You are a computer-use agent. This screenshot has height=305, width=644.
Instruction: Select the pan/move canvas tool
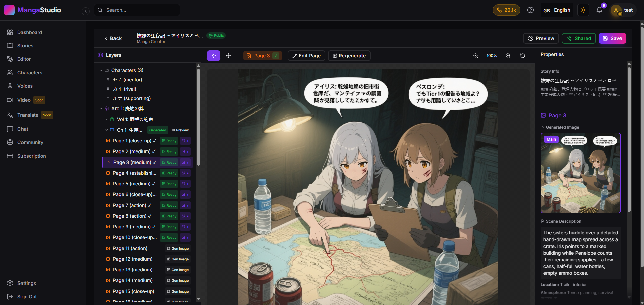(x=228, y=56)
